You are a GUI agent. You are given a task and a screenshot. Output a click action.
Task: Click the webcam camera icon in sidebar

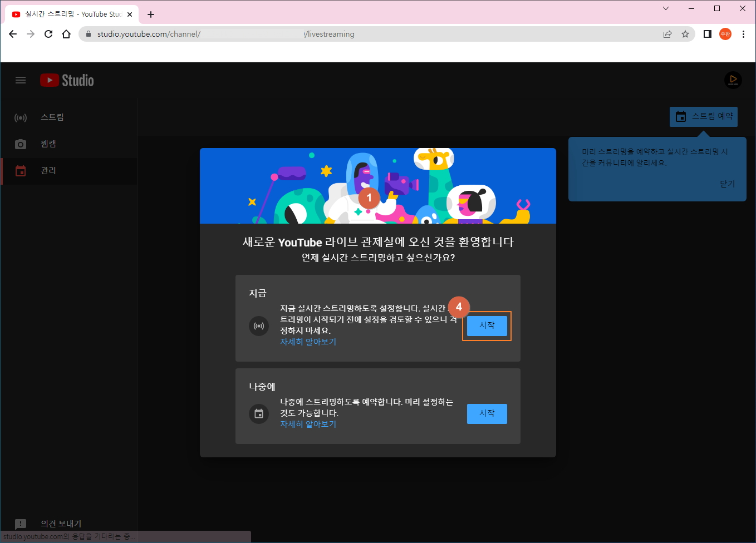point(21,144)
